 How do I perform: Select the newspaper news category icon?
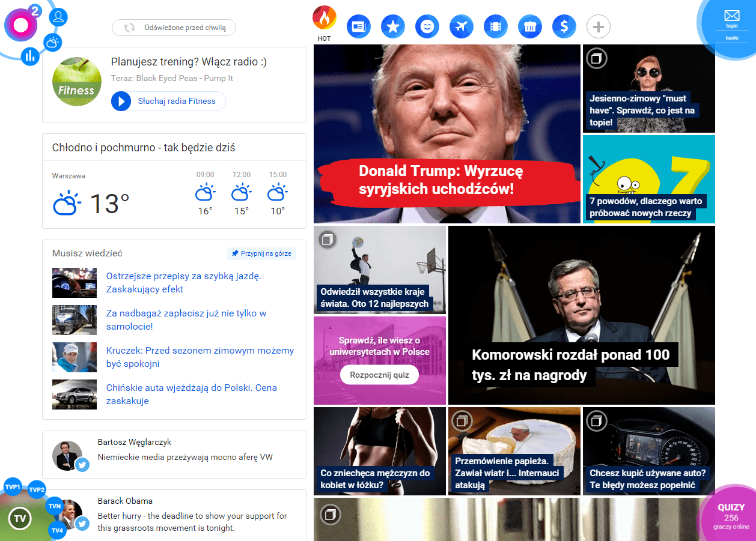coord(359,26)
